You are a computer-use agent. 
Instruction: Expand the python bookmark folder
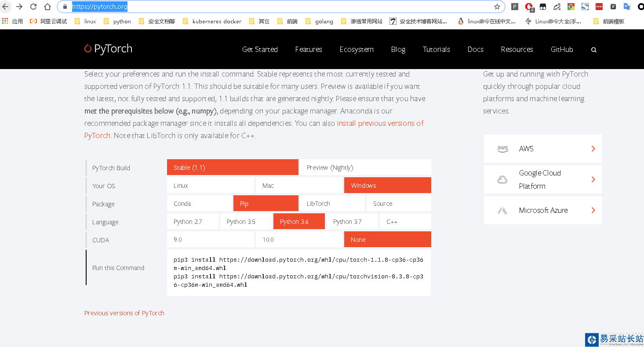click(x=117, y=21)
